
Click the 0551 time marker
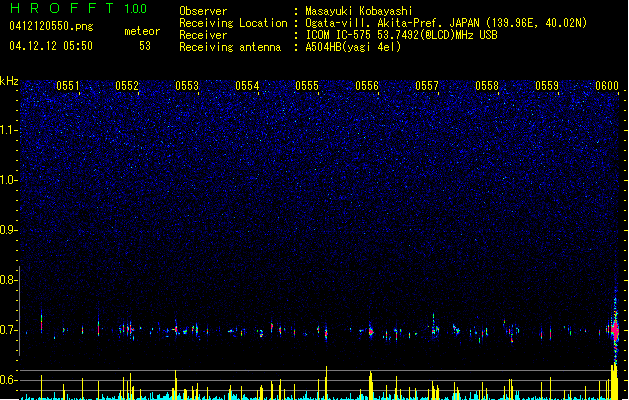click(x=68, y=86)
